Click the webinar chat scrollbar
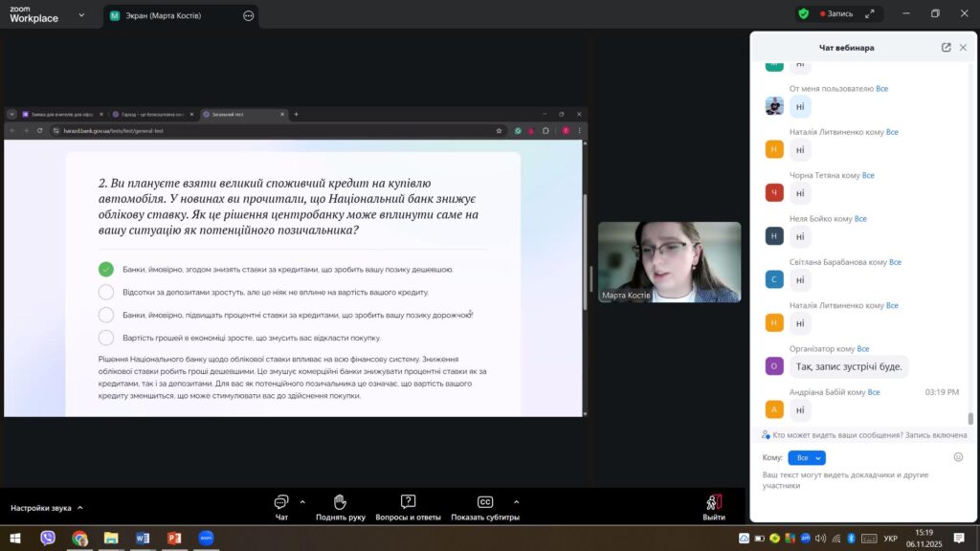 (970, 418)
